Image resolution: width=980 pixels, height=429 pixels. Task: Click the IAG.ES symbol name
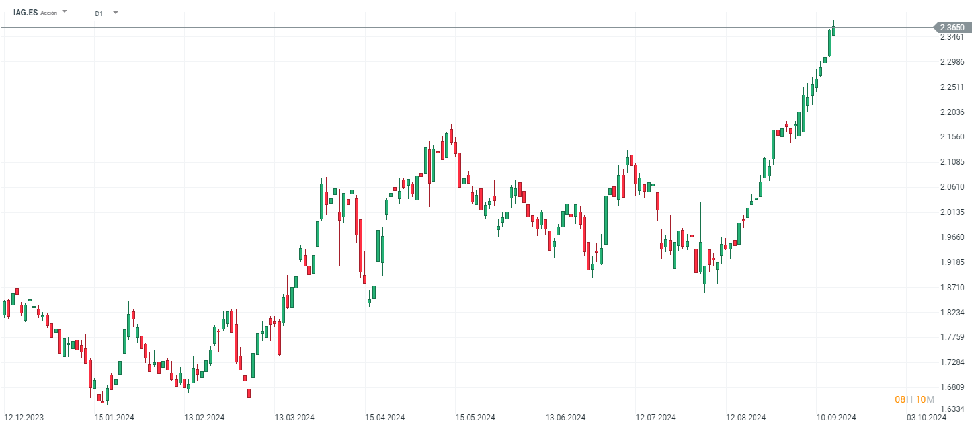(x=25, y=13)
